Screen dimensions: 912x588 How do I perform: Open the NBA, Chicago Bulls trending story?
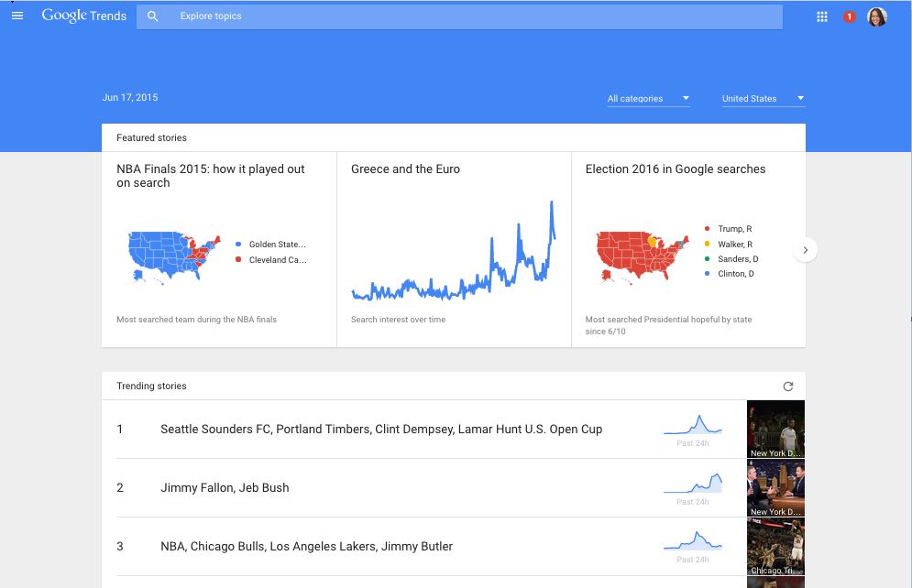click(306, 547)
